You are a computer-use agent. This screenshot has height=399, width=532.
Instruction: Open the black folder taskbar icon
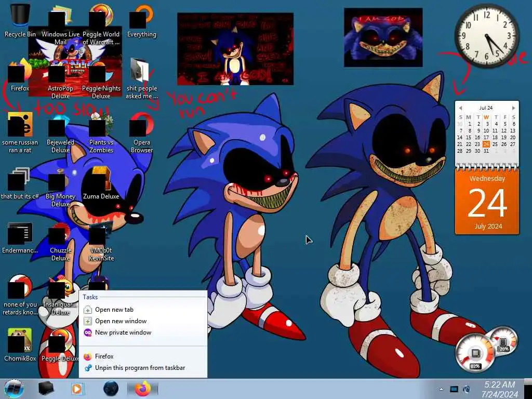click(x=46, y=389)
